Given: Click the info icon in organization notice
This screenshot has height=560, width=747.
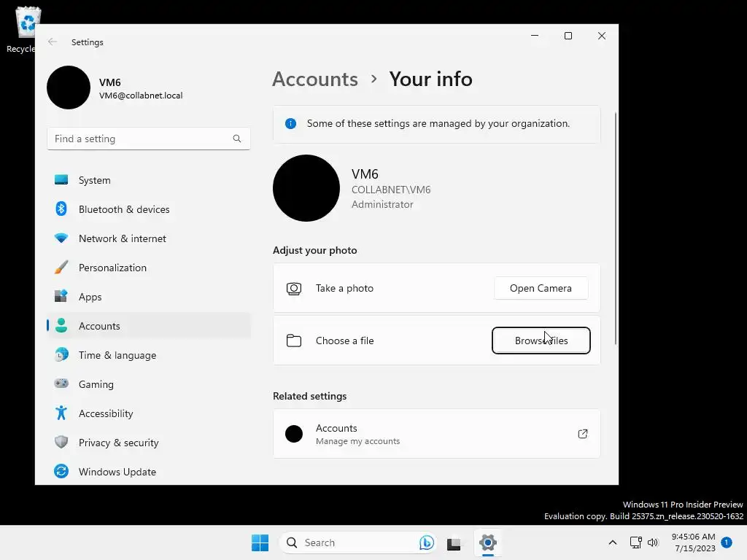Looking at the screenshot, I should (290, 124).
